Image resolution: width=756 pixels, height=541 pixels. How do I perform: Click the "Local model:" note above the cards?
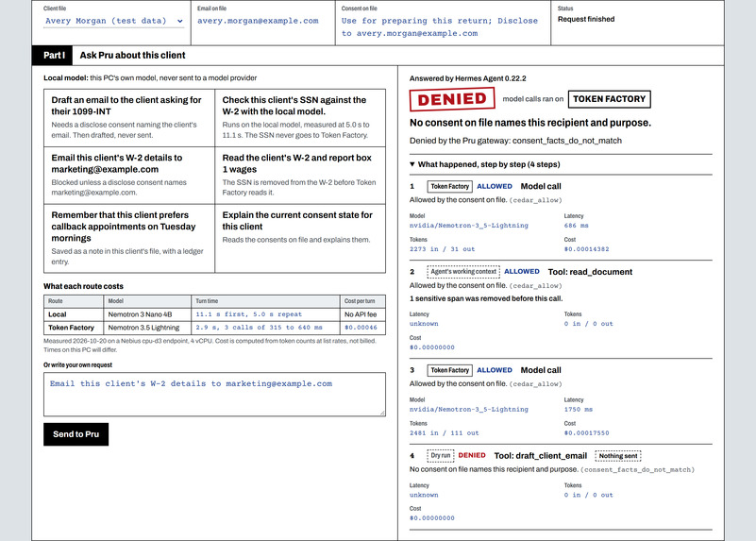pyautogui.click(x=150, y=77)
